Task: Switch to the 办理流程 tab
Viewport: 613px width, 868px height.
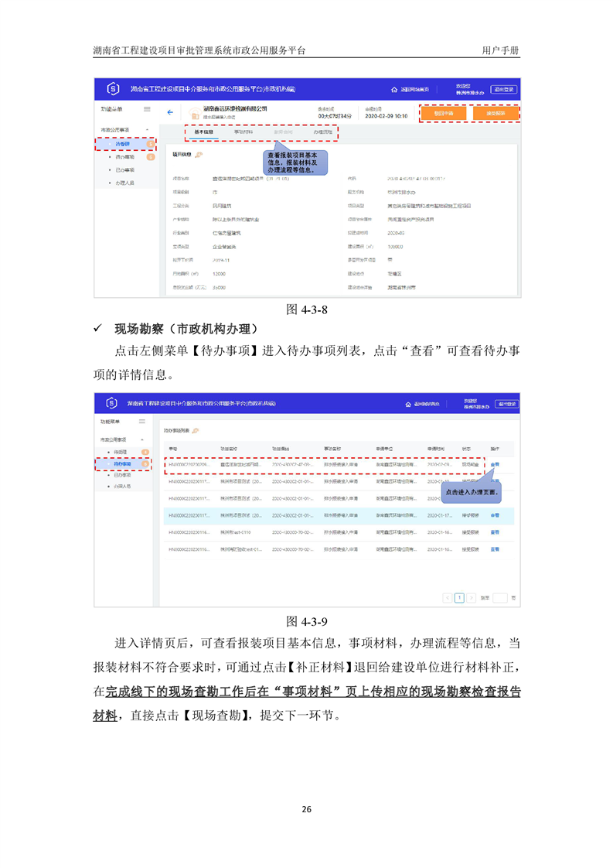Action: (x=323, y=132)
